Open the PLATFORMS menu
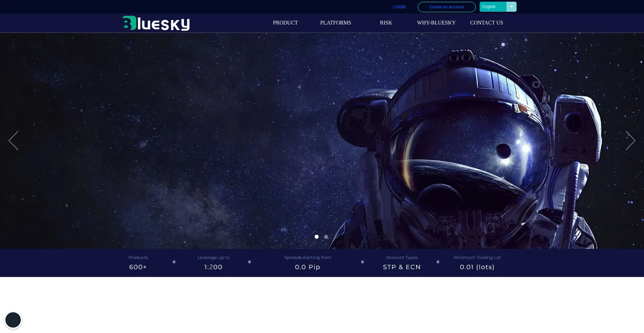 335,23
